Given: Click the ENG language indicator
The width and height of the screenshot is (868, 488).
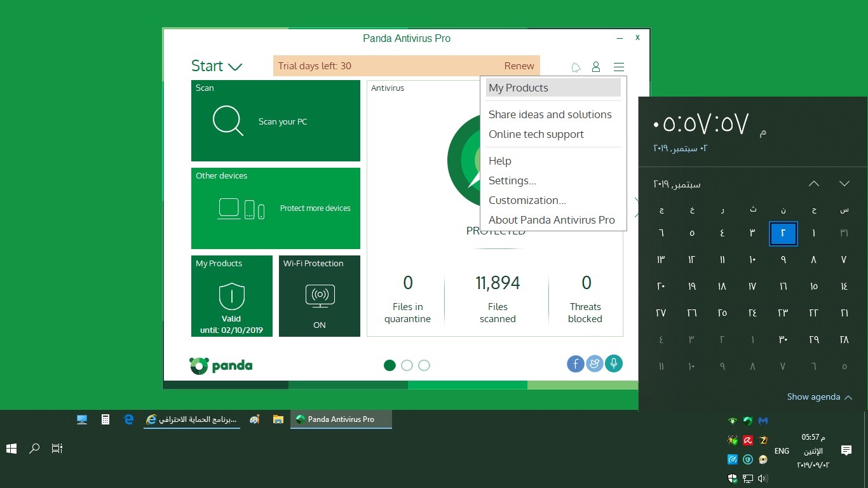Looking at the screenshot, I should [782, 451].
